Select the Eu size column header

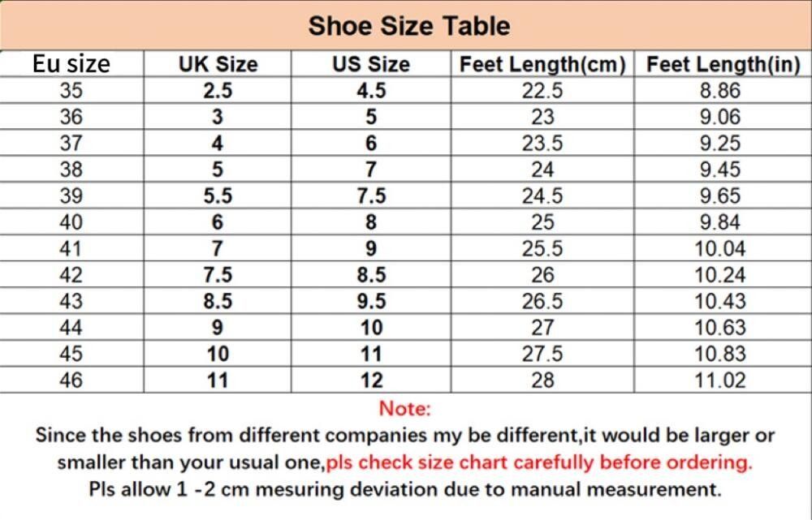71,64
